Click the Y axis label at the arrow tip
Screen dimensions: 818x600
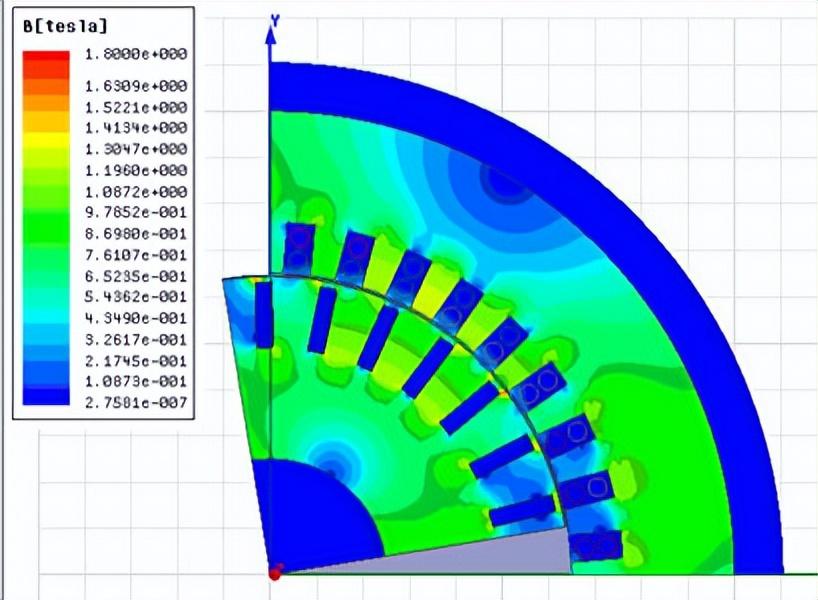click(x=275, y=21)
